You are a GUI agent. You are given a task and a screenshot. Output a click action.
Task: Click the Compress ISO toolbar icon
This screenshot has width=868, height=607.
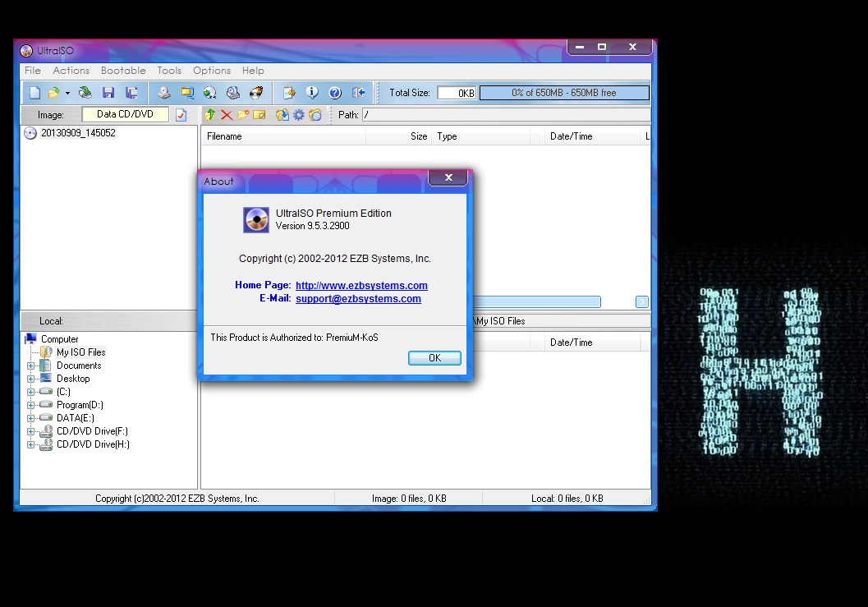tap(187, 93)
